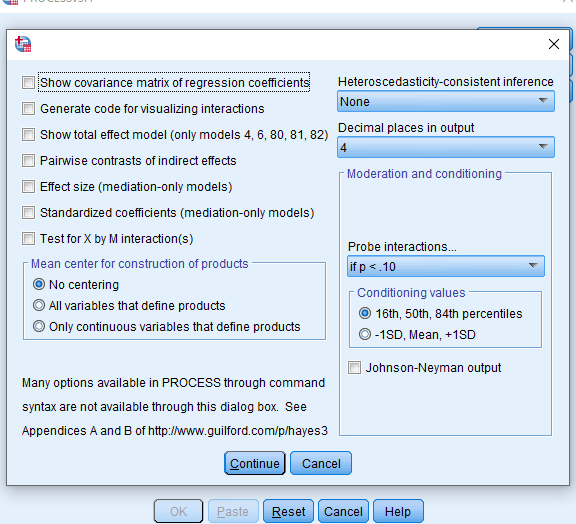Choose All variables that define products
The height and width of the screenshot is (524, 576).
(39, 305)
